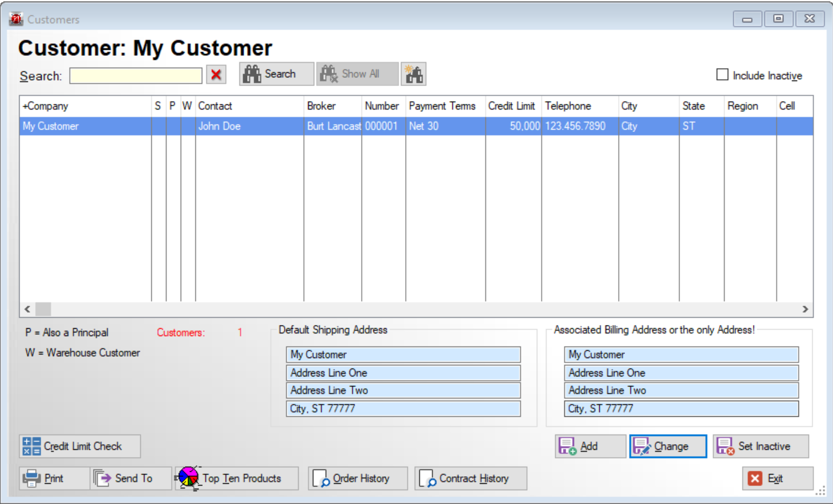
Task: Open the Top Ten Products chart
Action: coord(237,478)
